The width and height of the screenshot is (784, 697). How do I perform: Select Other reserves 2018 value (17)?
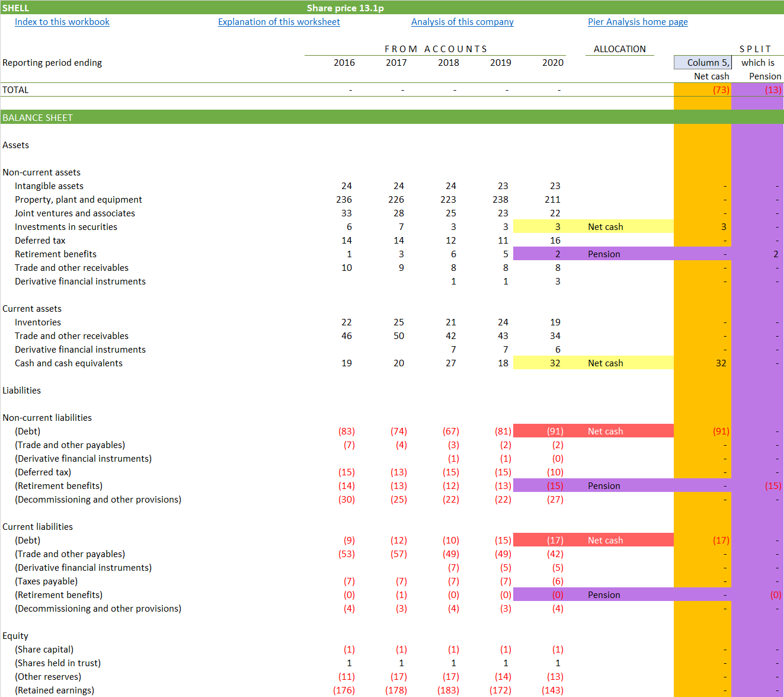451,676
